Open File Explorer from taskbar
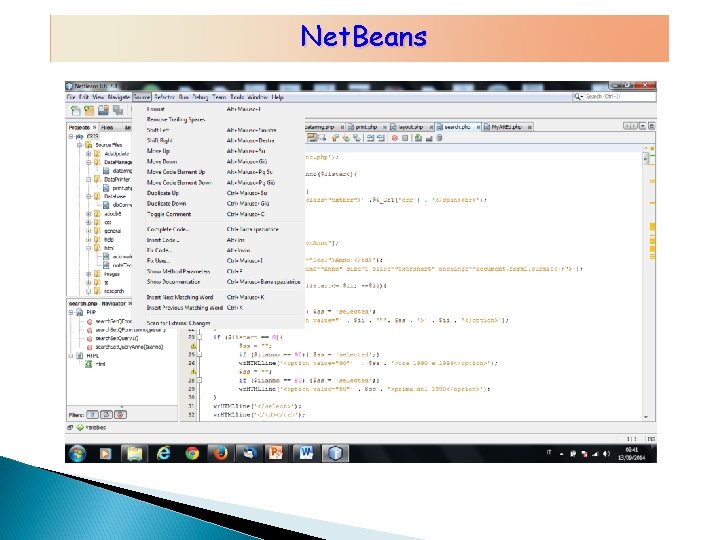720x540 pixels. (x=134, y=454)
